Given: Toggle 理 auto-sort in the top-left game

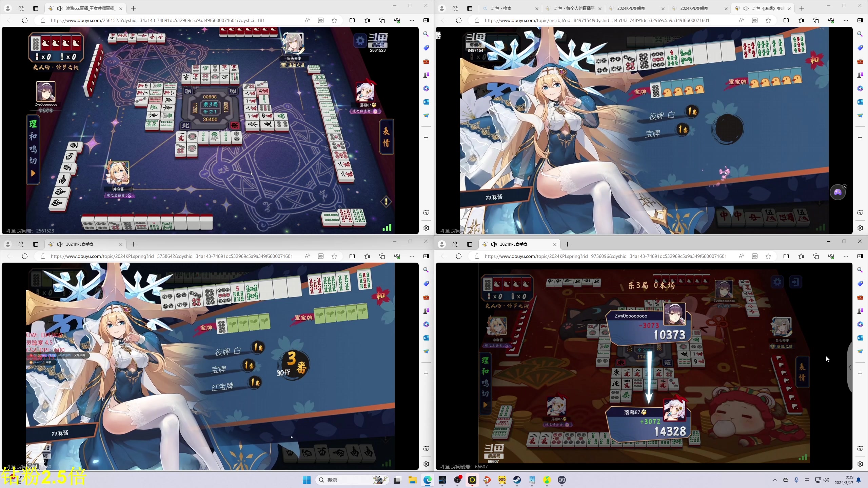Looking at the screenshot, I should 33,124.
